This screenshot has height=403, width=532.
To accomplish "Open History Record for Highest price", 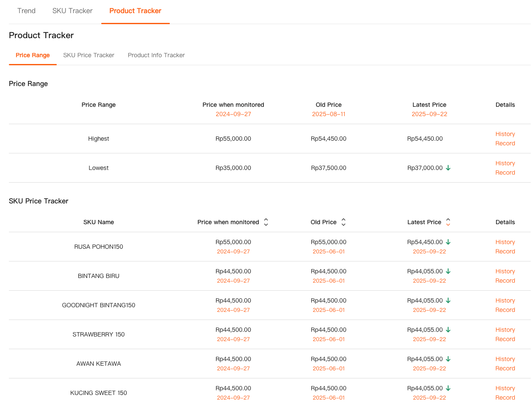I will [x=505, y=139].
